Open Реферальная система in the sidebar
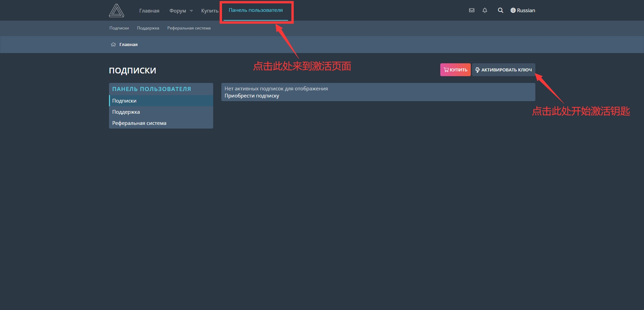 (139, 123)
